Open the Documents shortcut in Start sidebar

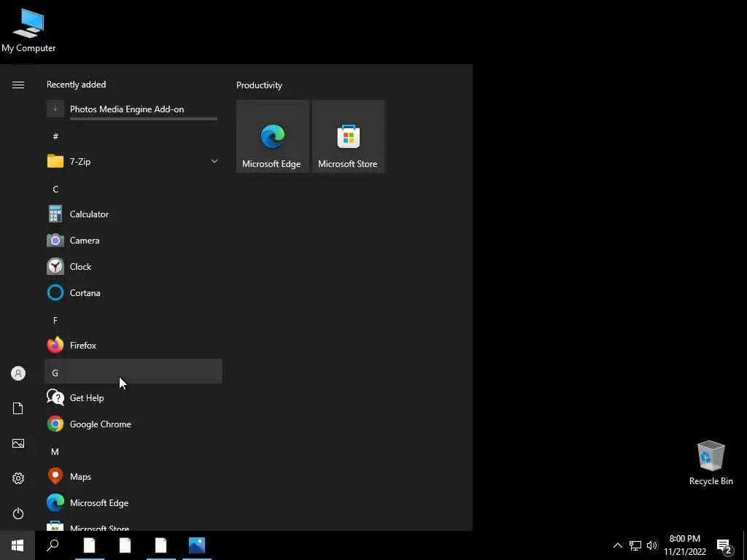pos(18,408)
